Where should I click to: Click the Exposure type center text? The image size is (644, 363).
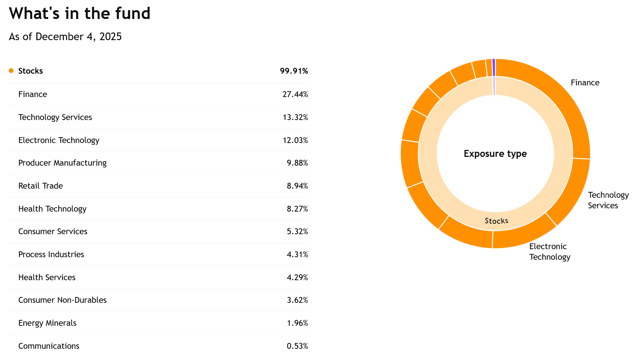pos(495,154)
